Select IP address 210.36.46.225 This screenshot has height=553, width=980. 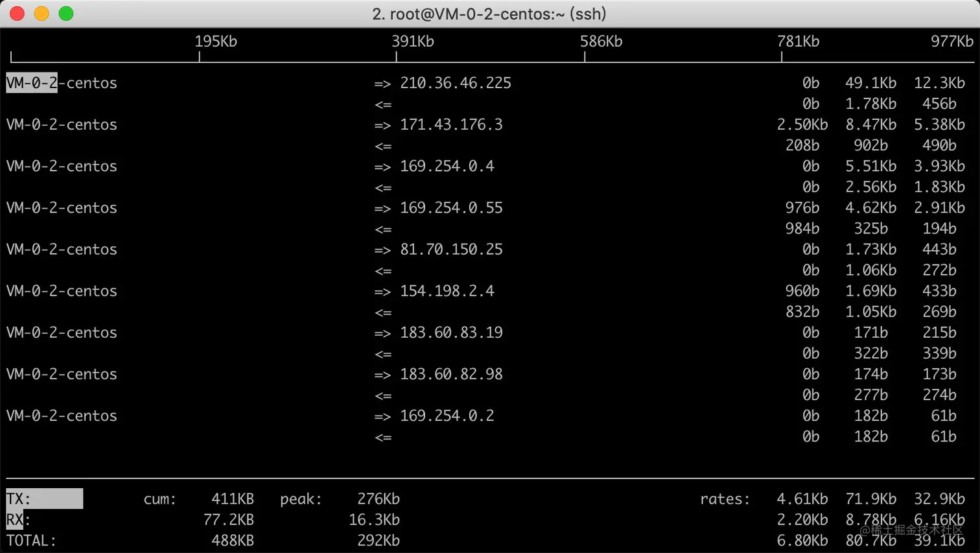(456, 83)
